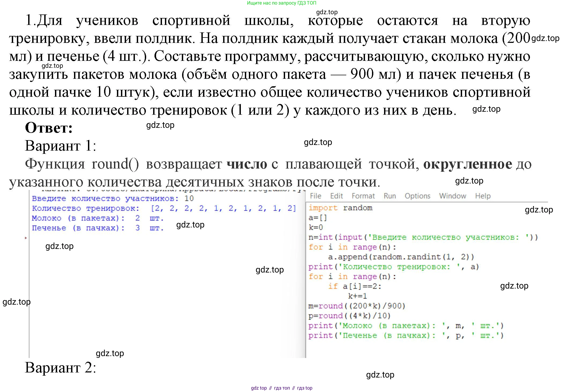Open the Window menu in IDLE editor
The image size is (564, 392).
click(x=452, y=196)
